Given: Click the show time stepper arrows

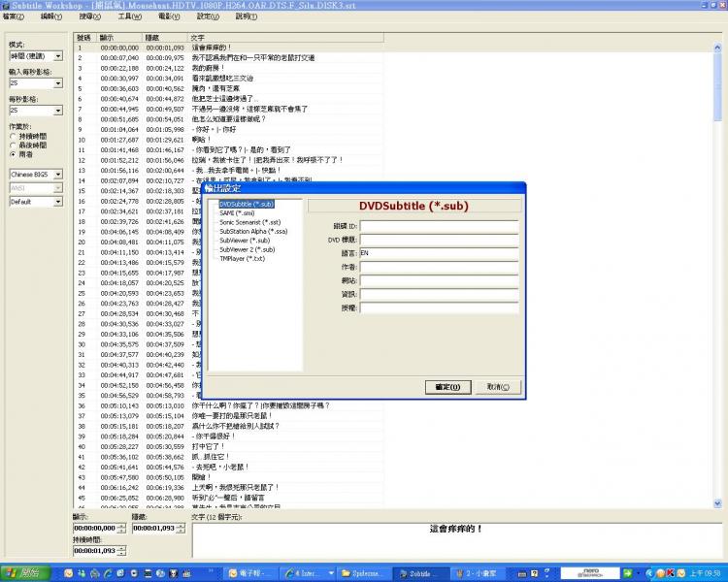Looking at the screenshot, I should coord(121,528).
